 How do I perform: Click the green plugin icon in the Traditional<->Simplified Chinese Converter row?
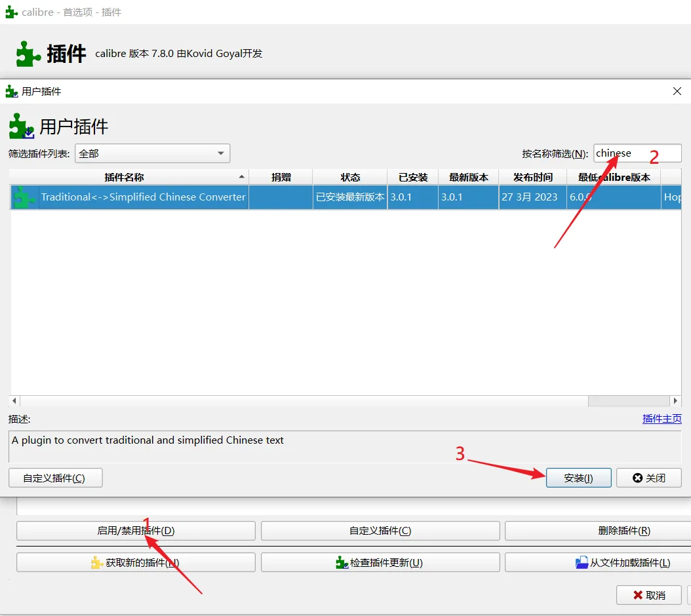[x=25, y=197]
